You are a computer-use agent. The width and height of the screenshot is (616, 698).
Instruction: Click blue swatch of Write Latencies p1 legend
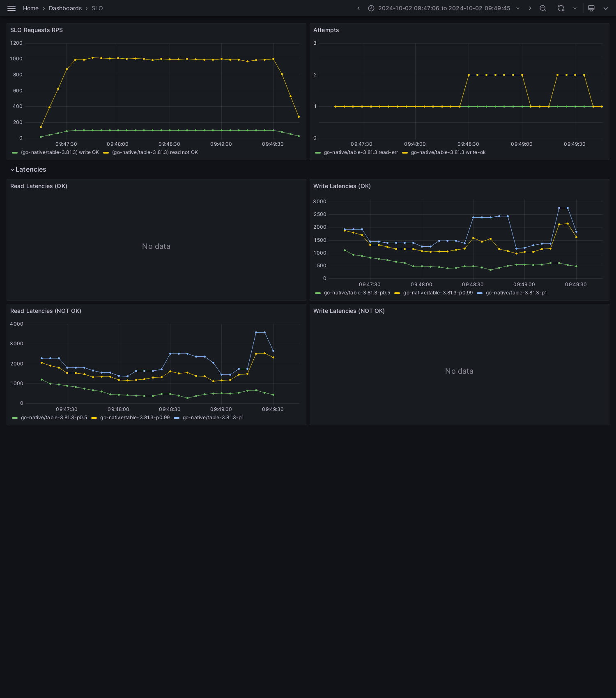[x=480, y=293]
